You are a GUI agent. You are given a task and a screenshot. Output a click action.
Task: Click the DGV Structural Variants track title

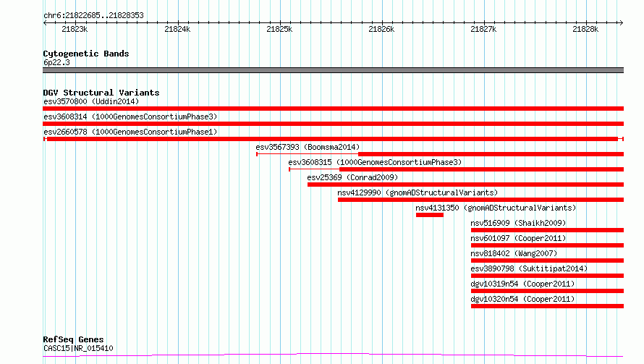point(101,93)
